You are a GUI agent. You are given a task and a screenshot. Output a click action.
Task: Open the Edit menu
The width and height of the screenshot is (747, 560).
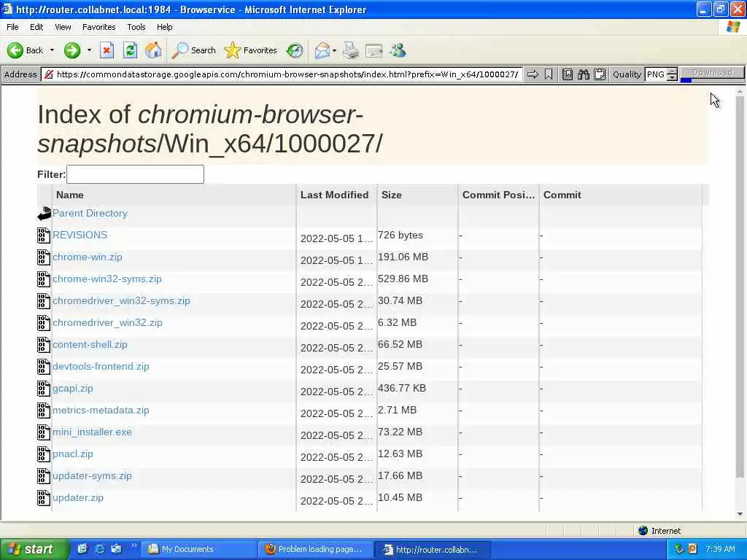pyautogui.click(x=36, y=27)
